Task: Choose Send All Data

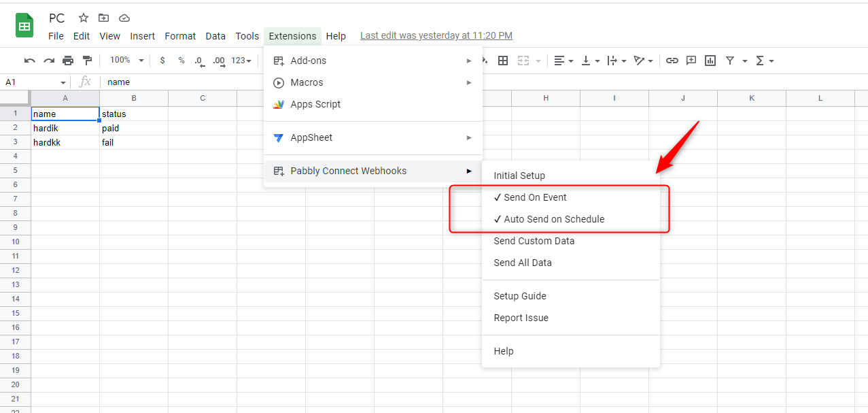Action: point(571,263)
